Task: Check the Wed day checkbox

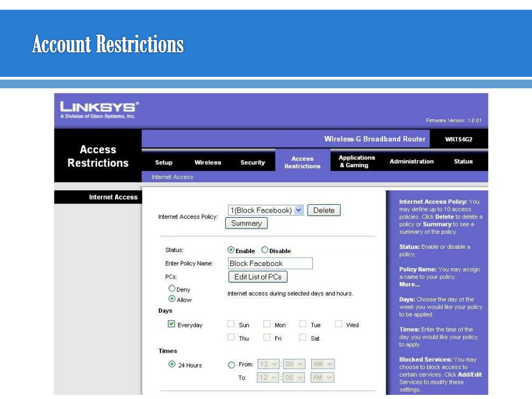Action: point(339,324)
